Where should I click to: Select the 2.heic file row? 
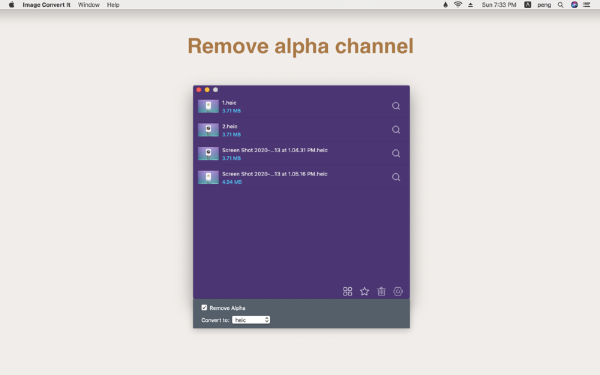(x=301, y=130)
